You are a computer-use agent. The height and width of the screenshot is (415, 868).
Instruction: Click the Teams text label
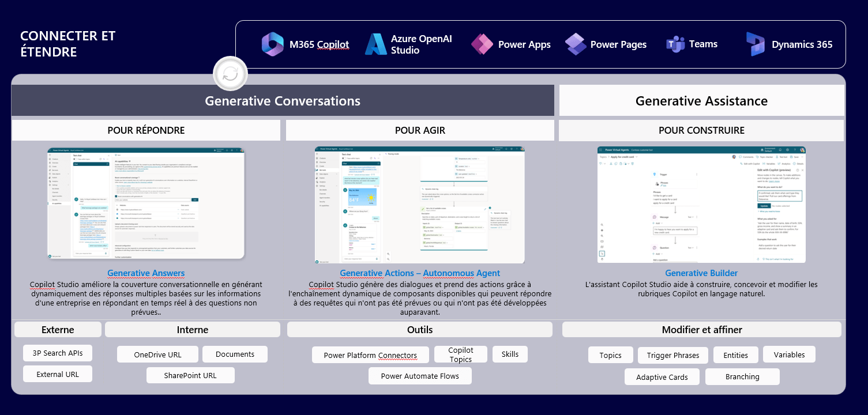pyautogui.click(x=703, y=44)
